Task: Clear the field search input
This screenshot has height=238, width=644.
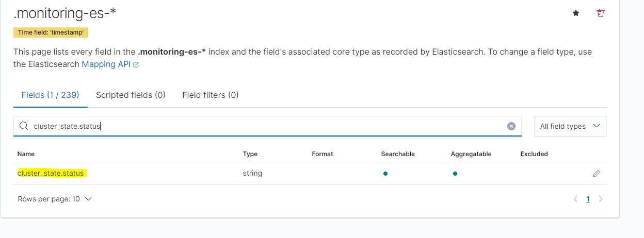Action: coord(511,126)
